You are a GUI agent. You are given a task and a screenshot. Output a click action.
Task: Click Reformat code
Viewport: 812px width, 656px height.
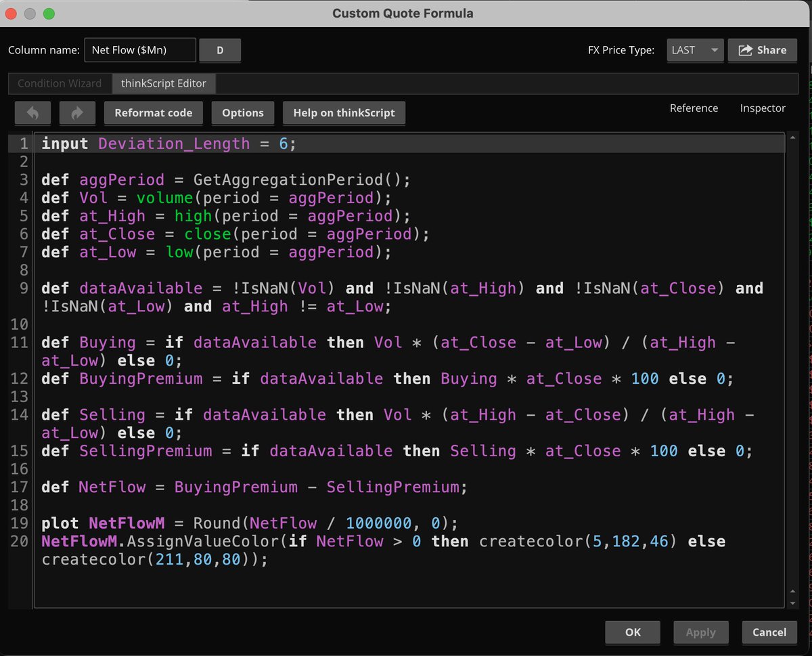(x=154, y=112)
